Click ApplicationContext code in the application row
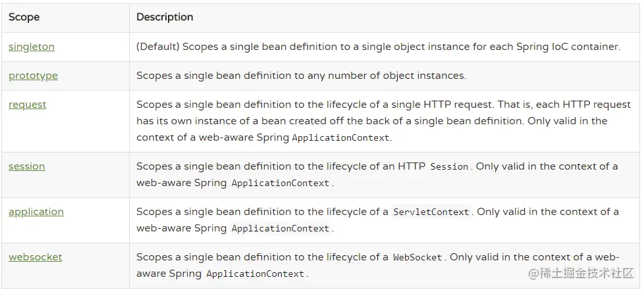The width and height of the screenshot is (644, 290). pos(280,229)
